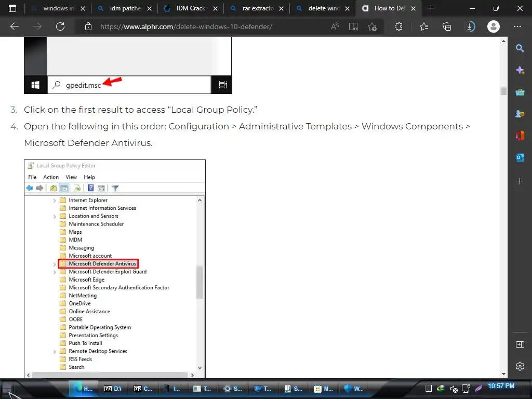Click the vertical scrollbar thumb
This screenshot has height=399, width=532.
(503, 91)
